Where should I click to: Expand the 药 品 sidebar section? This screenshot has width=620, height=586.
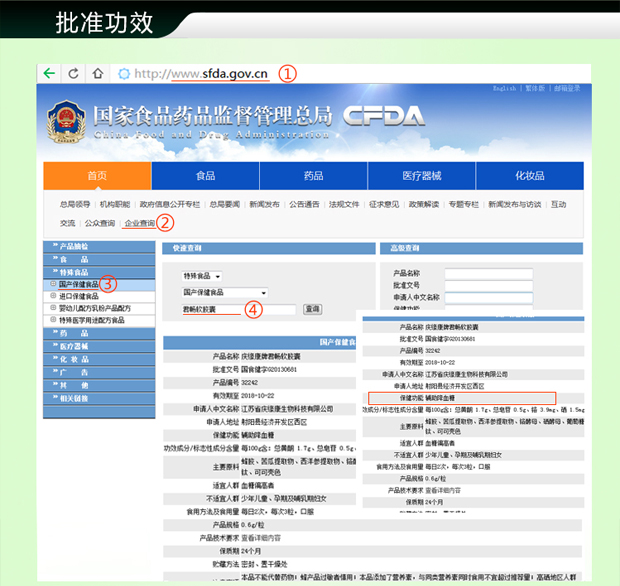[99, 333]
